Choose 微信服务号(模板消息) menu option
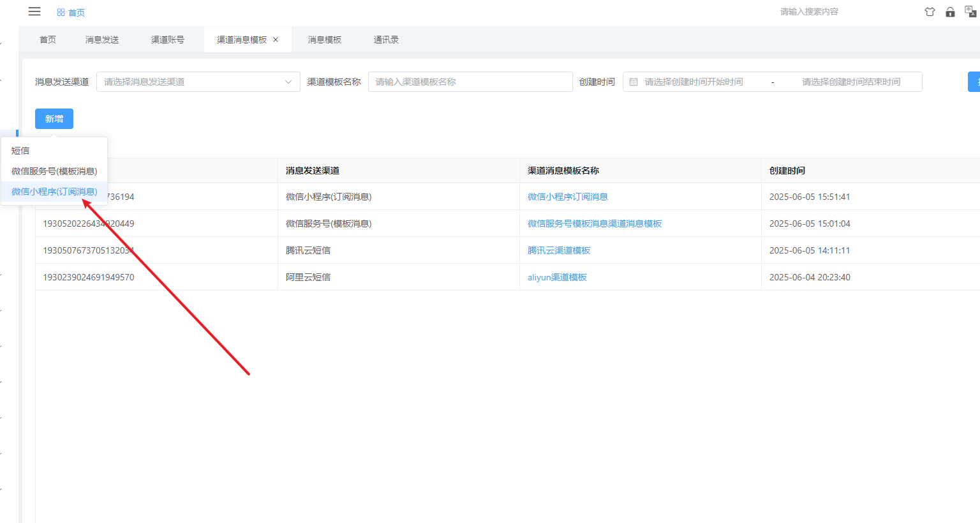This screenshot has width=980, height=523. tap(54, 171)
